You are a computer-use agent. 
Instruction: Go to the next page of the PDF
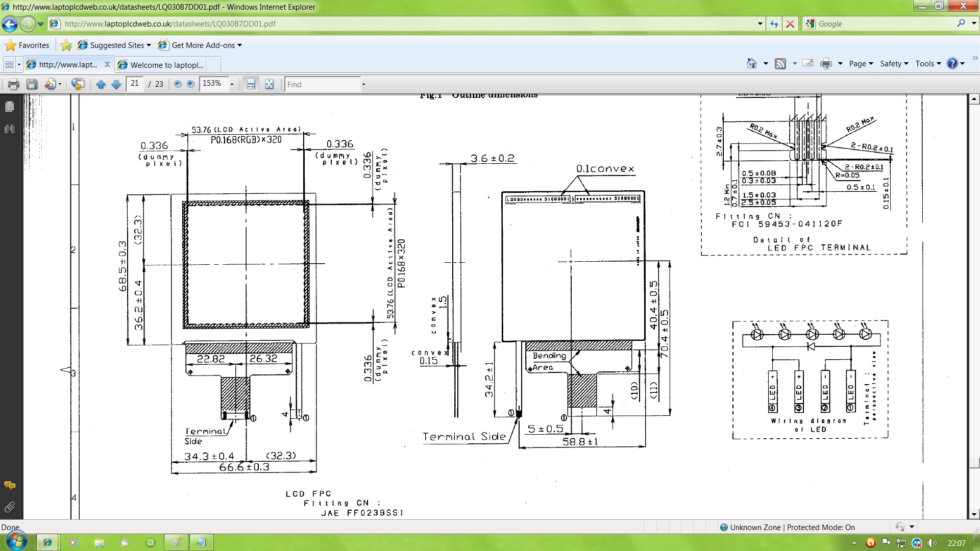point(116,84)
